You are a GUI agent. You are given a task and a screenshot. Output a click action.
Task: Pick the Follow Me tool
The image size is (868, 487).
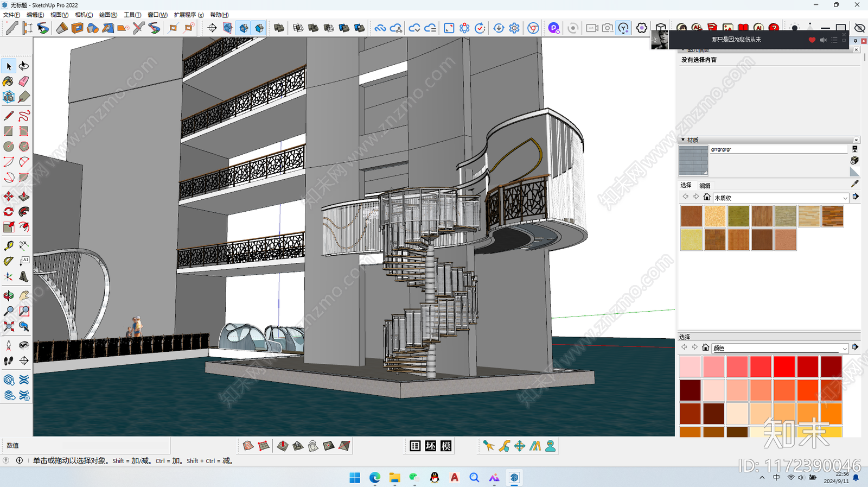[24, 212]
